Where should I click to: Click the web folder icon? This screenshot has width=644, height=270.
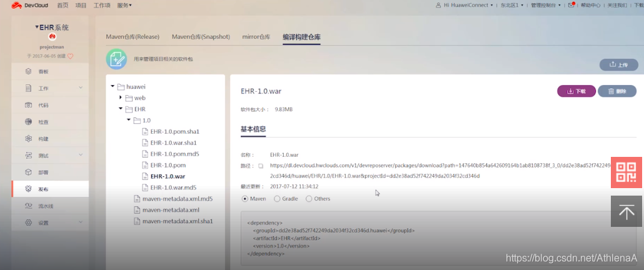point(129,98)
